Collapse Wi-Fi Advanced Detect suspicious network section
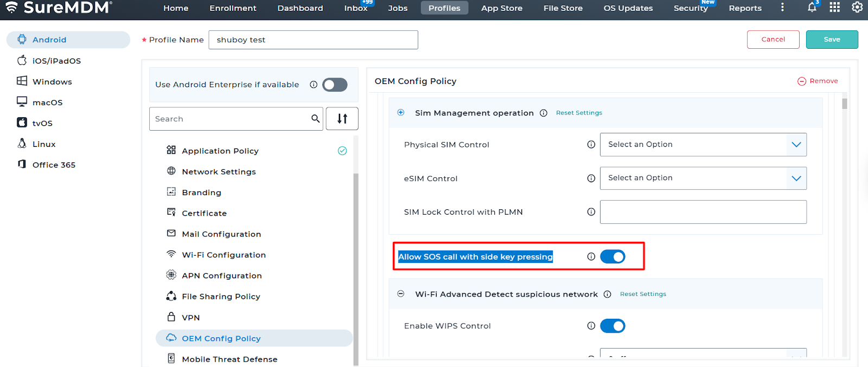 [401, 294]
